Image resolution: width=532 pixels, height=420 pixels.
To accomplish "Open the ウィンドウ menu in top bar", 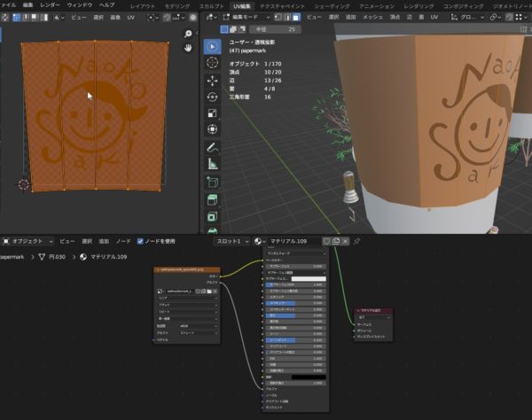I will click(78, 4).
